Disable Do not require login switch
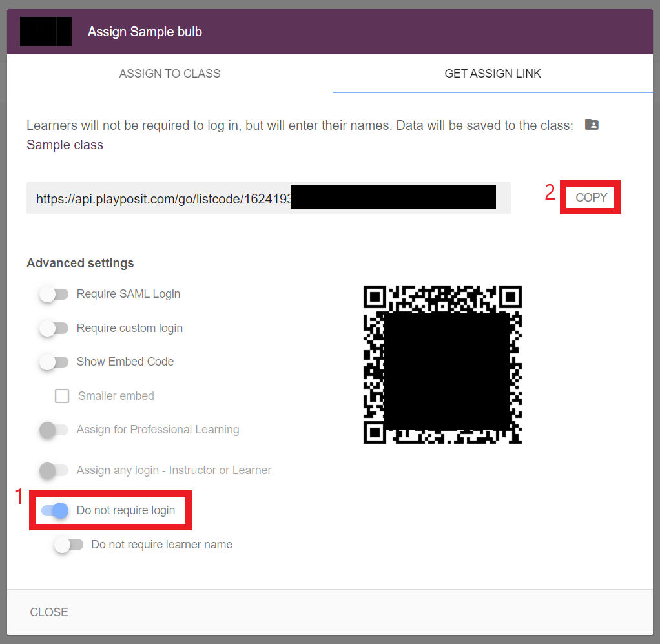Image resolution: width=660 pixels, height=644 pixels. point(55,510)
